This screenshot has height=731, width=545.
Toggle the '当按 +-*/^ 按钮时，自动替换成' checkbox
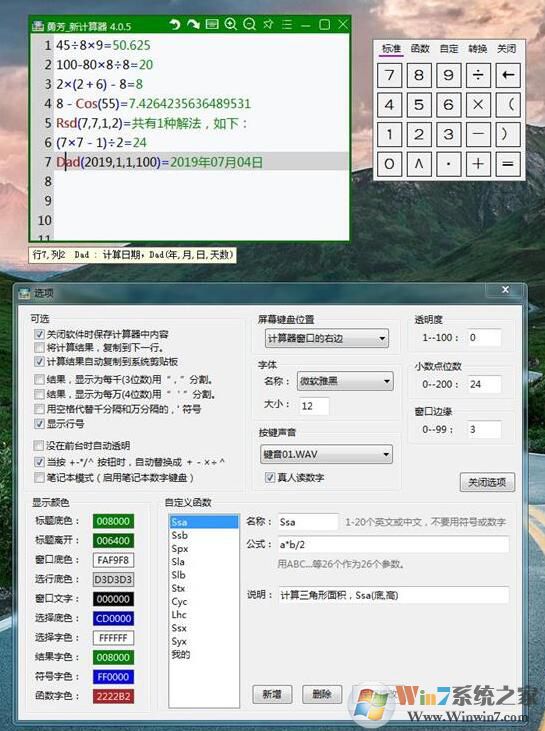click(39, 462)
